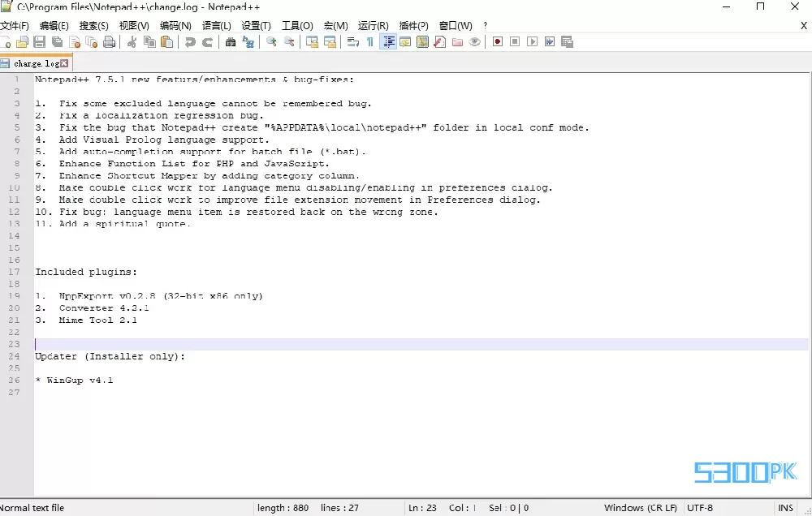Screen dimensions: 812x516
Task: Click the Close document toolbar icon
Action: (x=75, y=42)
